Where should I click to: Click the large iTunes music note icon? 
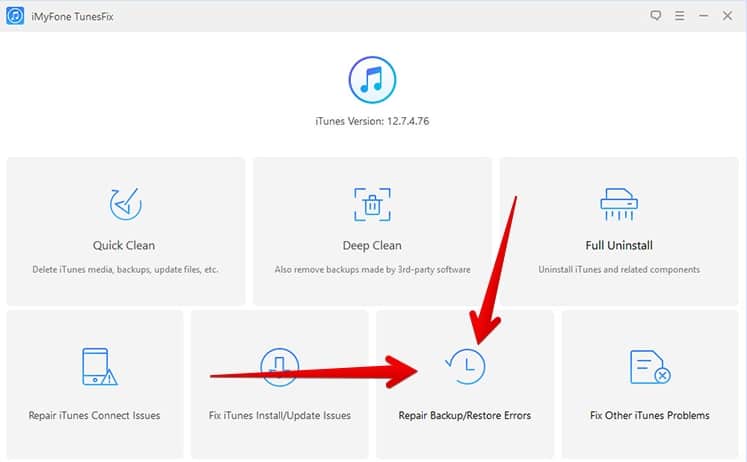372,80
